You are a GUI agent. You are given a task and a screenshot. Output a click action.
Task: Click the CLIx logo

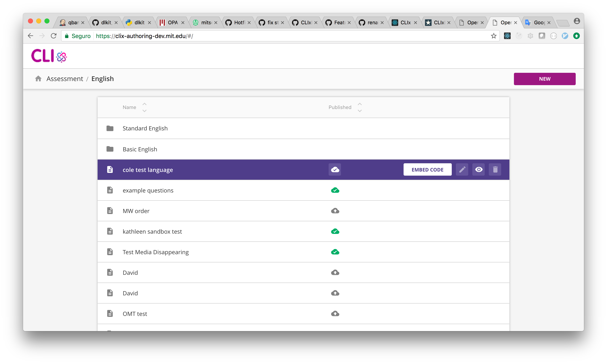tap(49, 56)
